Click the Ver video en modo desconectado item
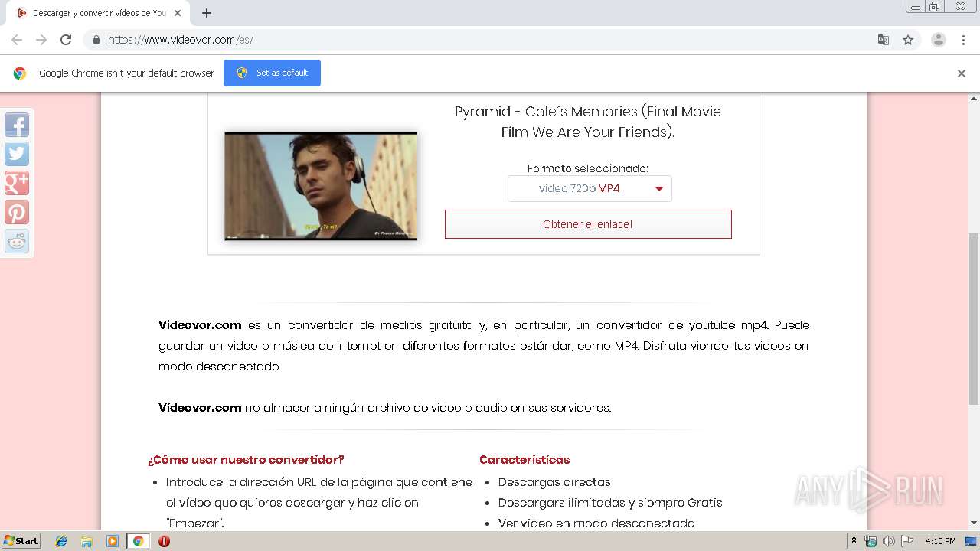This screenshot has width=980, height=551. click(596, 523)
